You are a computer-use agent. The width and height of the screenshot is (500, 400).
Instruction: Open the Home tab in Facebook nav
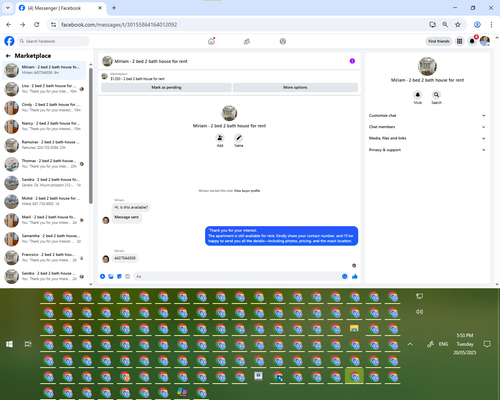pos(211,41)
